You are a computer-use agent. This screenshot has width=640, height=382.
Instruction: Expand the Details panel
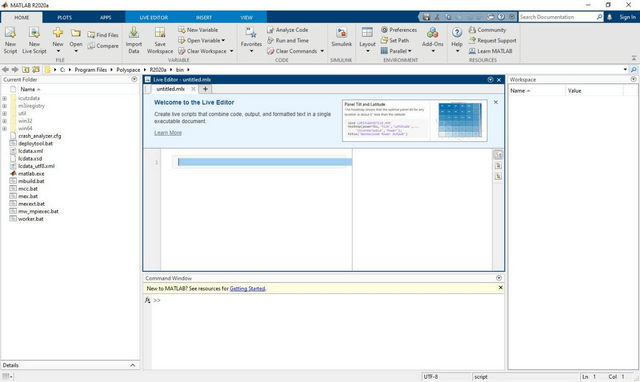click(133, 365)
